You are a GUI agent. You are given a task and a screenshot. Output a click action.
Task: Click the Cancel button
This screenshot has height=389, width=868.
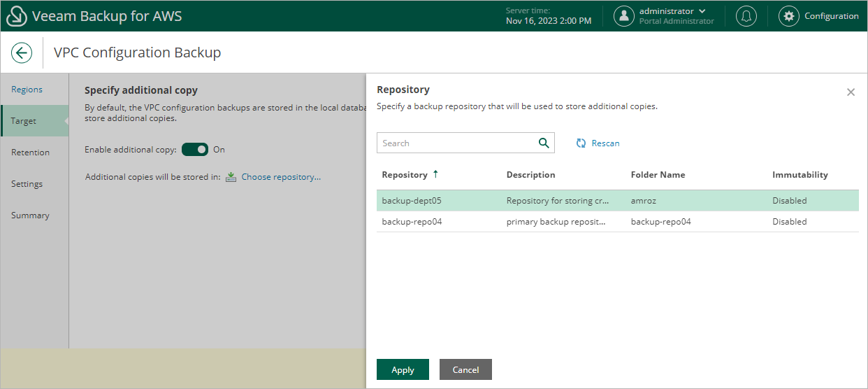(465, 369)
